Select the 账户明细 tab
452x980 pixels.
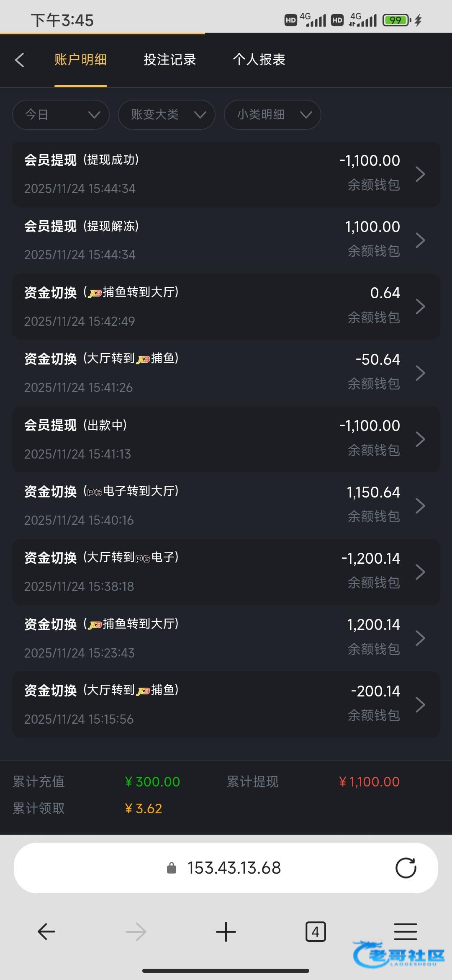80,60
